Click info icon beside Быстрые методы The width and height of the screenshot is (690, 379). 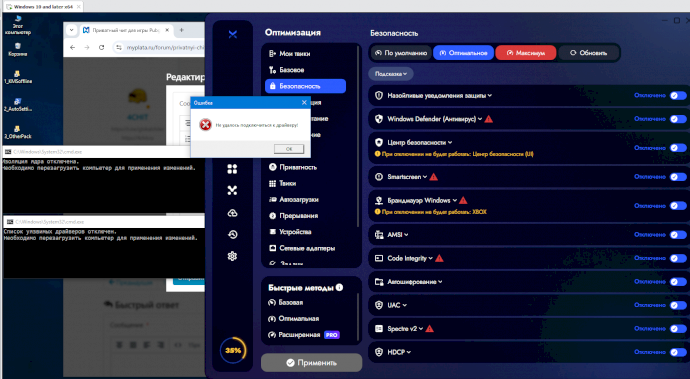339,287
